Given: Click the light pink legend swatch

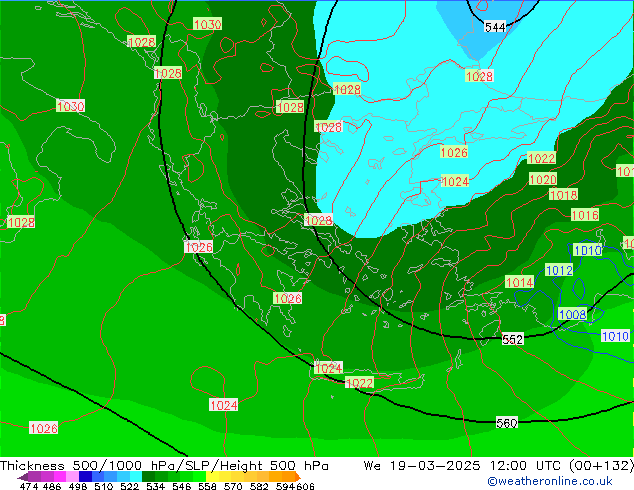Looking at the screenshot, I should point(72,476).
